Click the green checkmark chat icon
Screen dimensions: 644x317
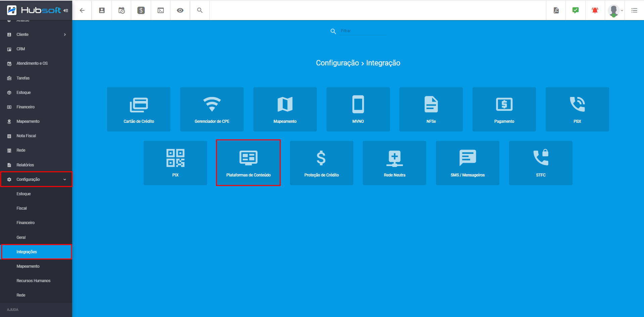(x=576, y=10)
